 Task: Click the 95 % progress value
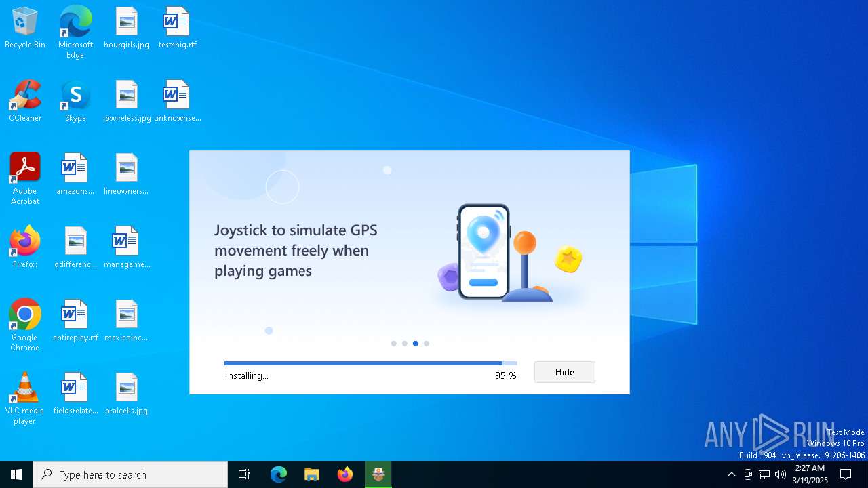(505, 375)
